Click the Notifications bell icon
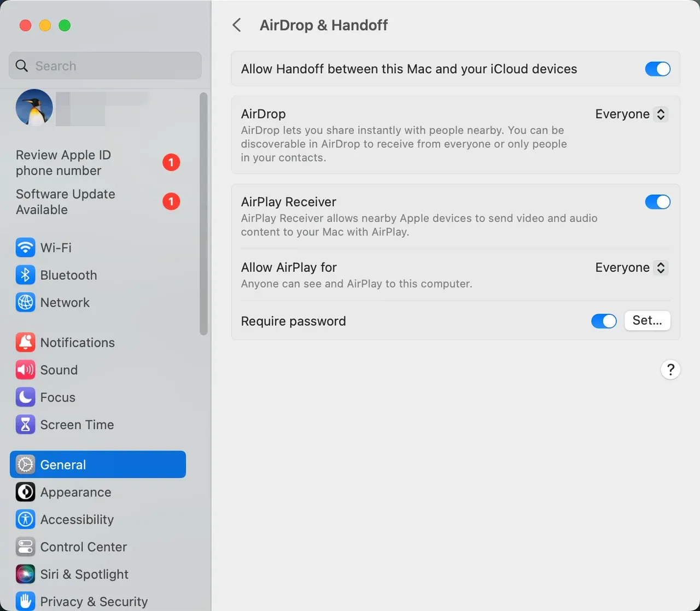Image resolution: width=700 pixels, height=611 pixels. pyautogui.click(x=25, y=343)
